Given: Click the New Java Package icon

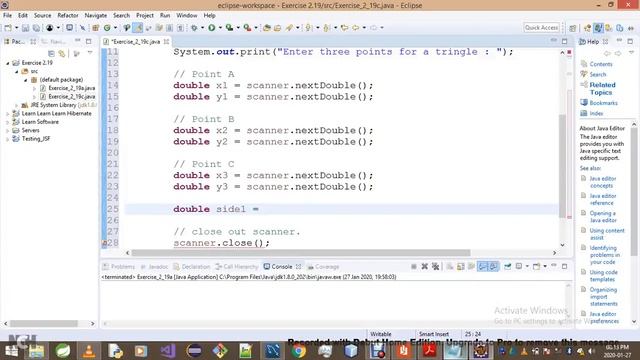Looking at the screenshot, I should pyautogui.click(x=96, y=28).
